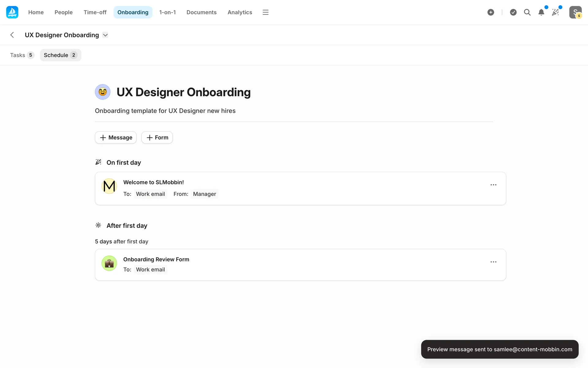Go back using the left arrow
The height and width of the screenshot is (368, 588).
(12, 35)
